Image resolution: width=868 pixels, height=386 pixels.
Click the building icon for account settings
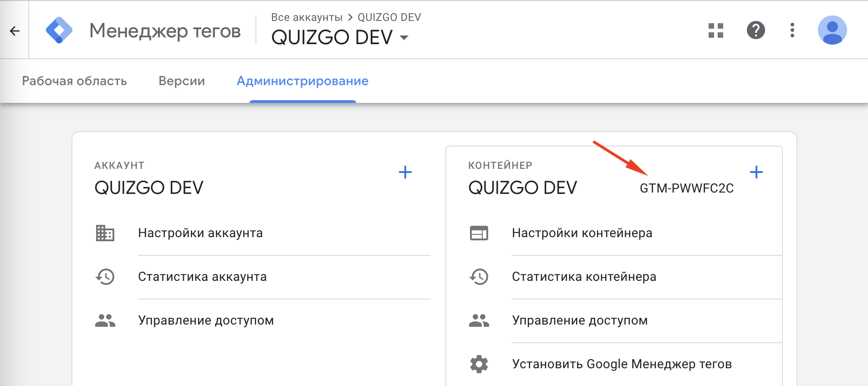click(x=105, y=233)
